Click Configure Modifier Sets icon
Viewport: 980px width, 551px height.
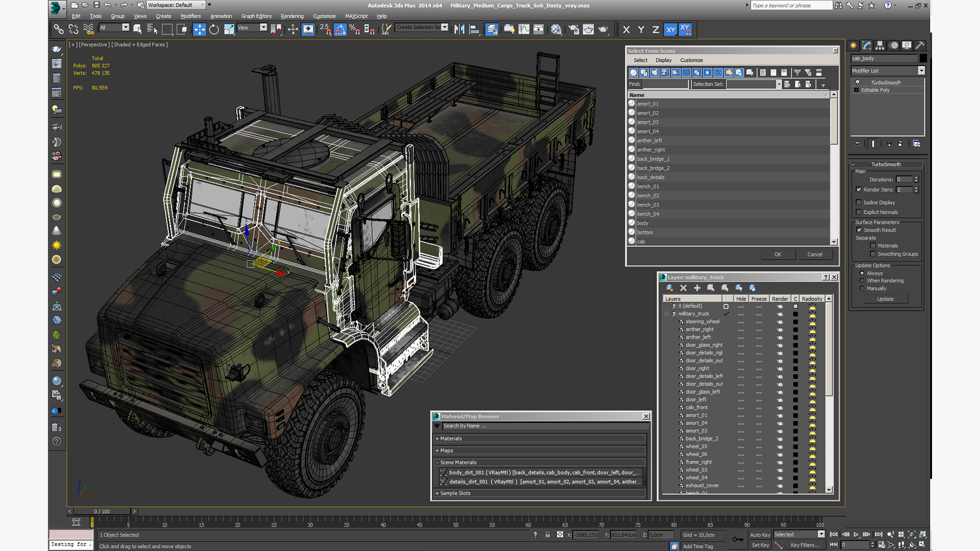point(917,144)
